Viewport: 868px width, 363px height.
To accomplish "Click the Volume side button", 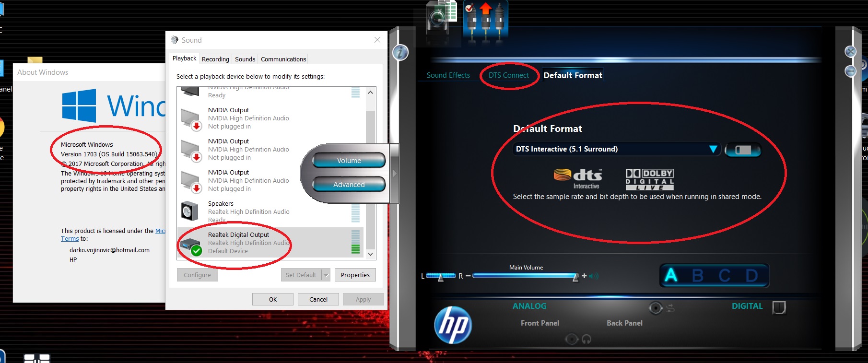I will 349,161.
